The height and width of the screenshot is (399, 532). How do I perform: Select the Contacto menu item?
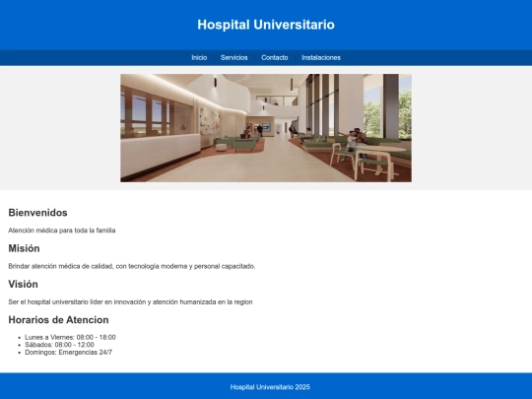click(x=275, y=58)
